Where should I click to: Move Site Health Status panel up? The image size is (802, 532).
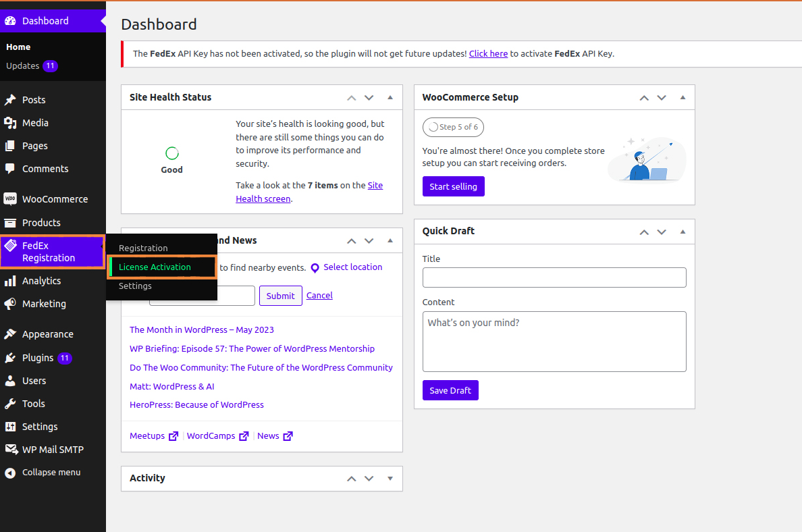[352, 98]
